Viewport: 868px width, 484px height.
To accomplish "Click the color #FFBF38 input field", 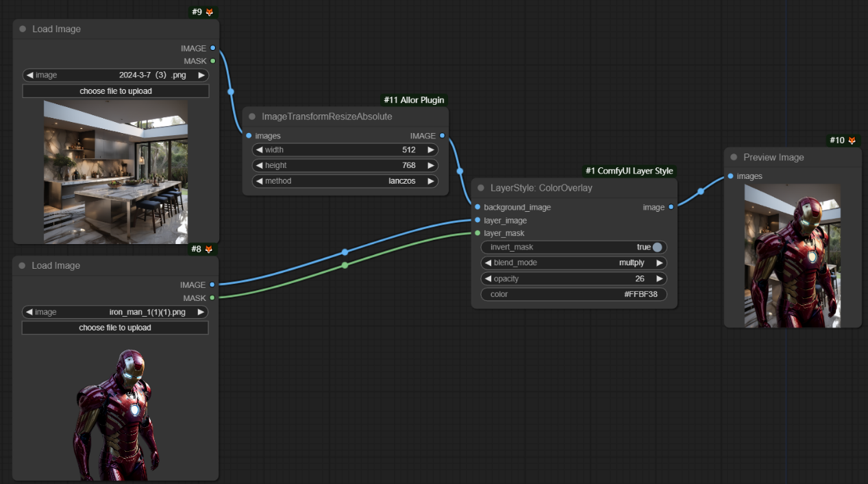I will 573,295.
